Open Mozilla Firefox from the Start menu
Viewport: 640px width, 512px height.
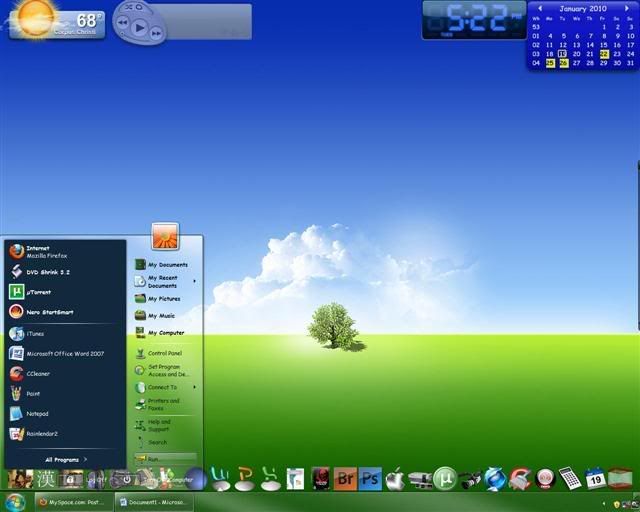(65, 252)
